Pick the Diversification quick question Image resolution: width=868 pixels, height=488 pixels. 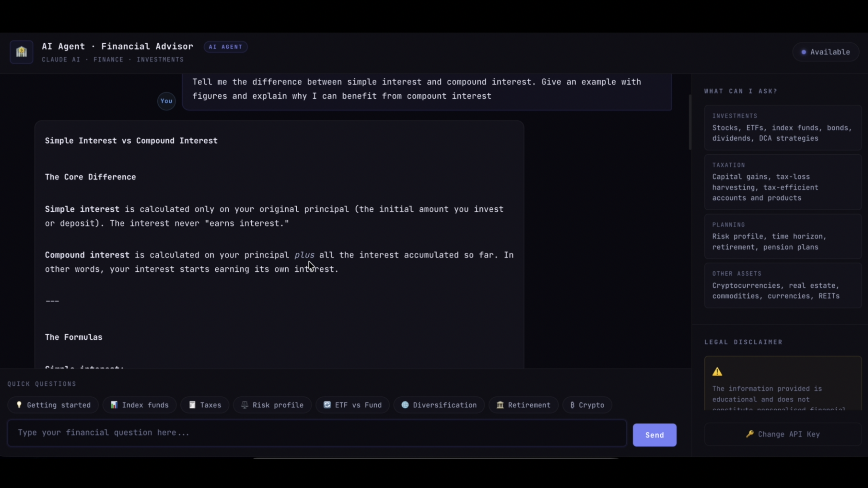pos(439,405)
